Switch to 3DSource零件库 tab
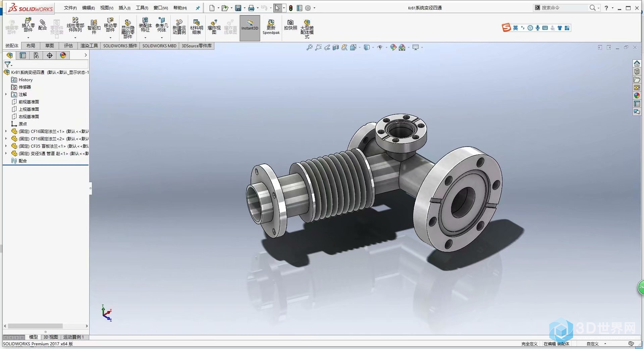Image resolution: width=644 pixels, height=349 pixels. click(x=197, y=46)
